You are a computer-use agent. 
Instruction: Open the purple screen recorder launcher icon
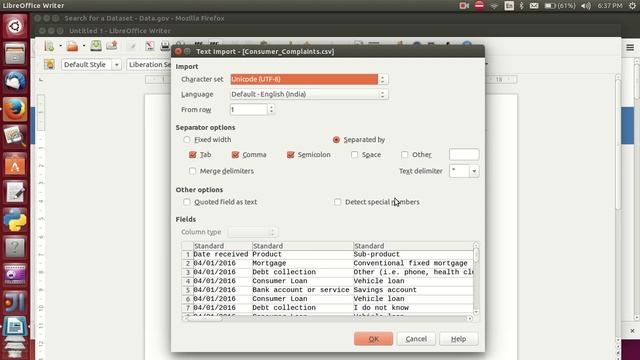pos(15,275)
